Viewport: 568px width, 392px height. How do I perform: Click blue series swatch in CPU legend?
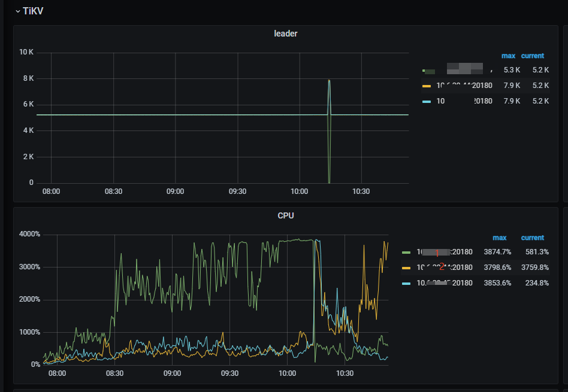(x=407, y=283)
